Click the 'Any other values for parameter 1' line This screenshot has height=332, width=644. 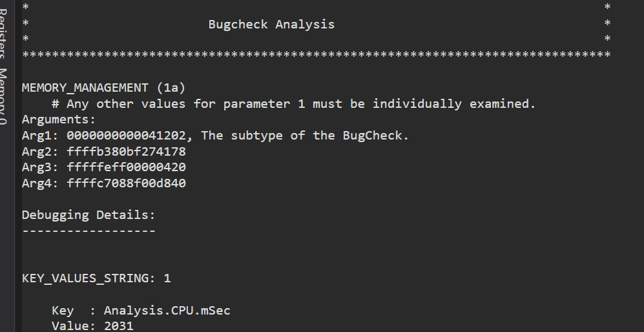click(294, 103)
